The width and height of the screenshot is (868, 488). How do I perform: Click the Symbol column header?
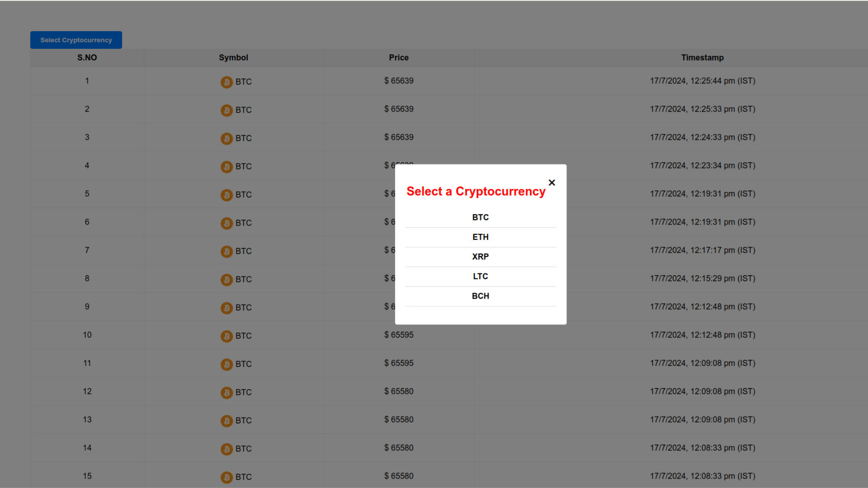pos(233,58)
